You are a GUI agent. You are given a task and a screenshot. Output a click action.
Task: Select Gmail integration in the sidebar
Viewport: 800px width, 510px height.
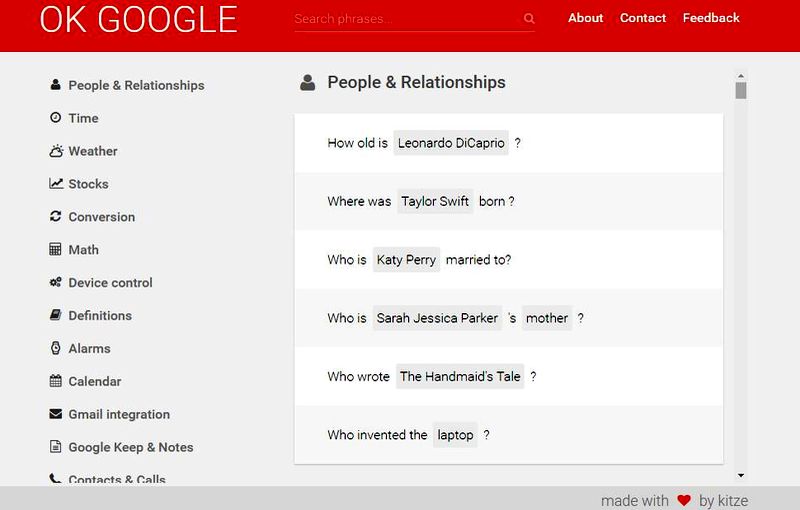pos(119,414)
